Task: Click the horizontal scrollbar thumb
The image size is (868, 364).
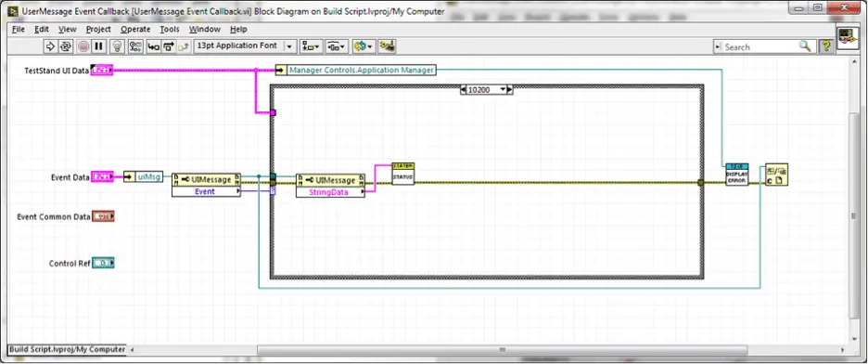Action: (x=502, y=349)
